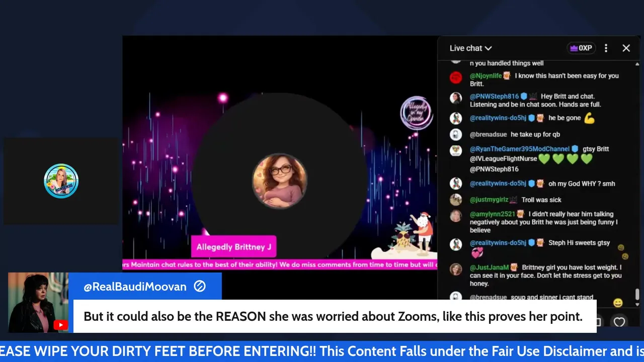
Task: Click the 0XP crown badge
Action: click(x=581, y=48)
